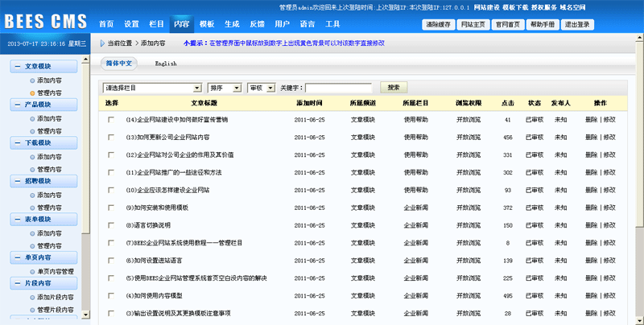Open the 审核 review status dropdown
The image size is (644, 325).
(x=261, y=88)
